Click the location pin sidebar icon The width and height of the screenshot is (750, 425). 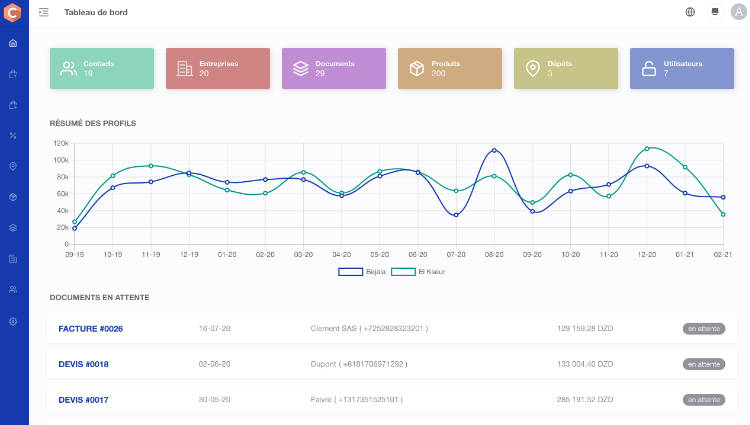[13, 166]
